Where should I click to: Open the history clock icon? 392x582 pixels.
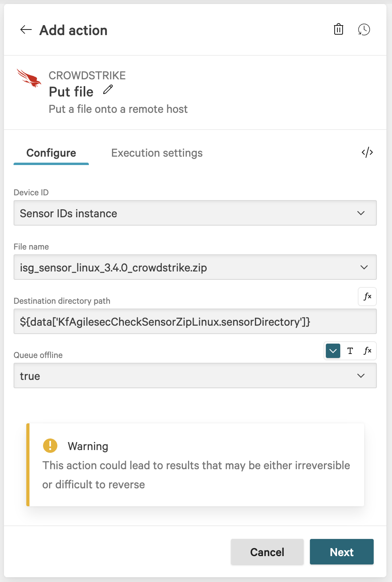(364, 29)
